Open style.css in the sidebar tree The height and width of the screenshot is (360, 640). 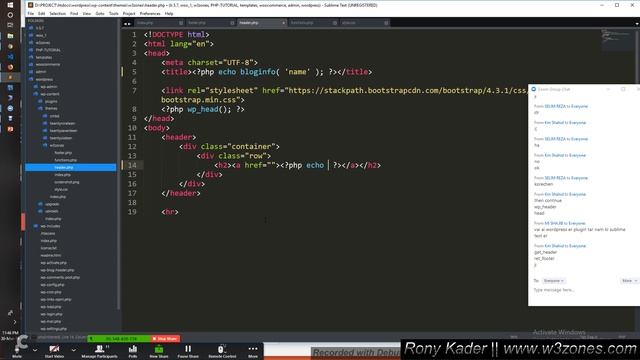point(61,189)
